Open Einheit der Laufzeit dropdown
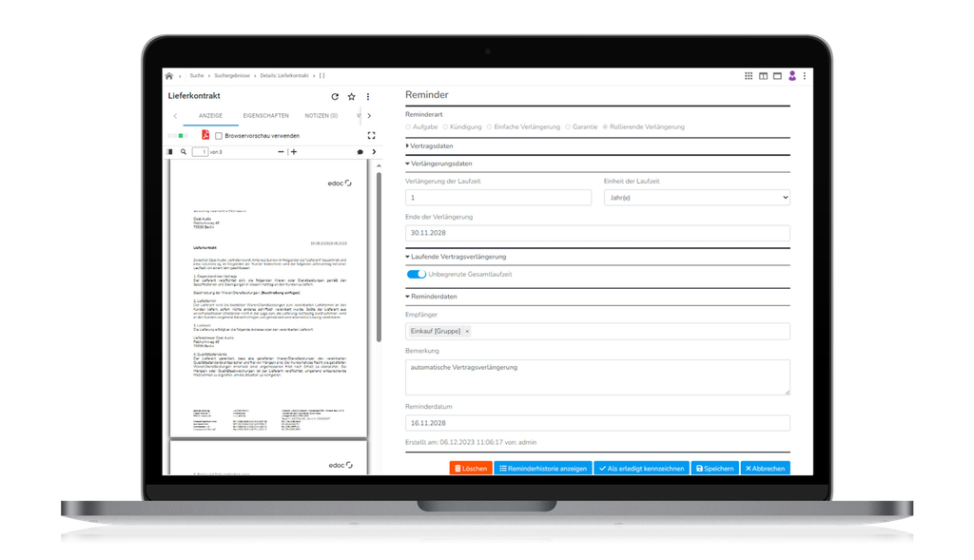This screenshot has height=560, width=974. [696, 198]
